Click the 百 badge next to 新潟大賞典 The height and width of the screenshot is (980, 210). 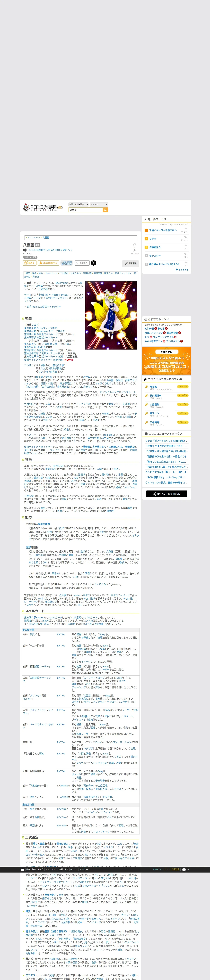point(180,333)
